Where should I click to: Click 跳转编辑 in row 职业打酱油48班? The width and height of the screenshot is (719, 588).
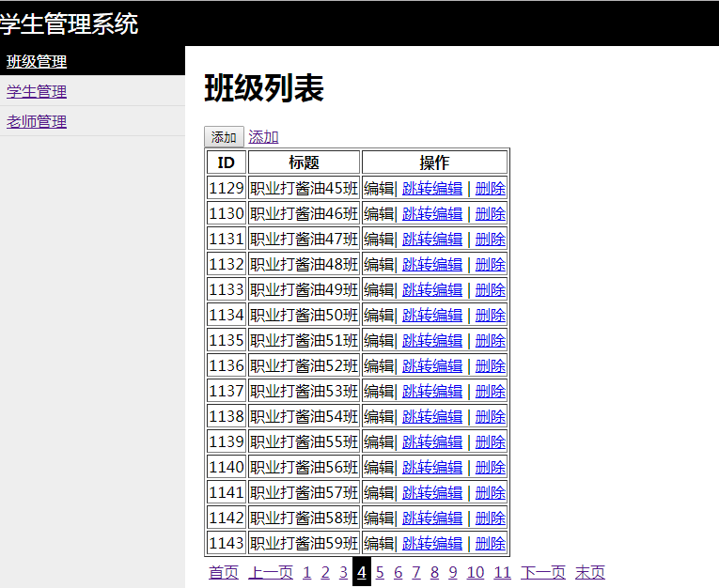(432, 265)
